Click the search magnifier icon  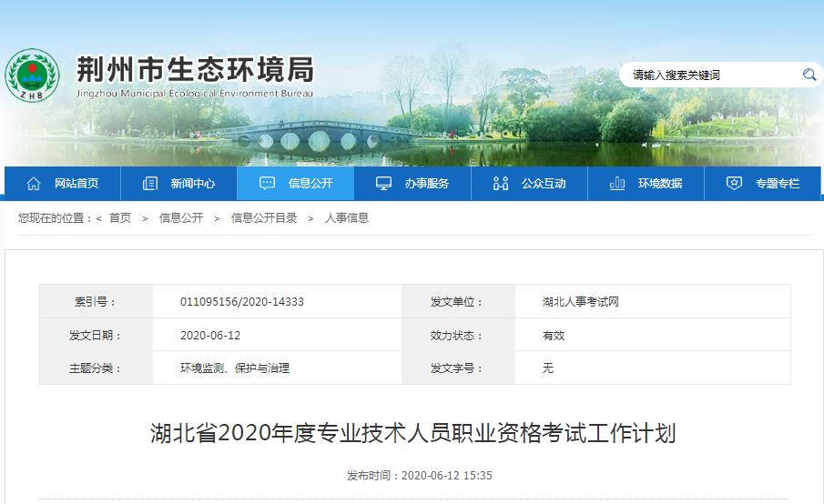(x=809, y=75)
